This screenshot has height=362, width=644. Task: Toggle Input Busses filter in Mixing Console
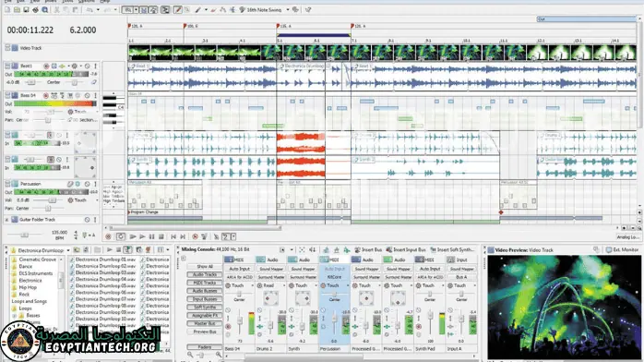pos(205,299)
